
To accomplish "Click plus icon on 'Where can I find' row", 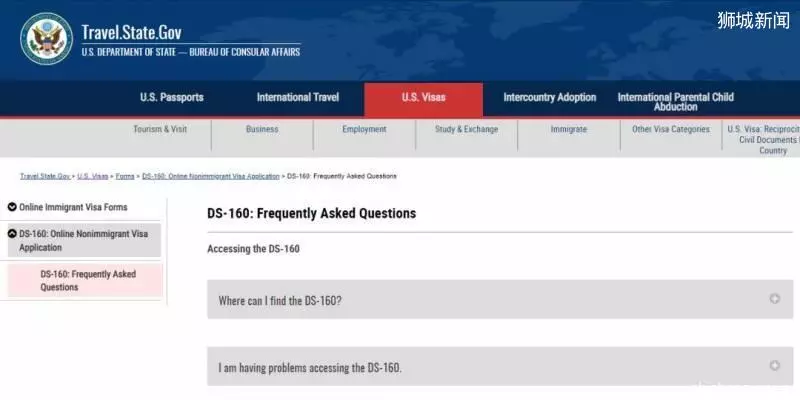I will point(774,299).
